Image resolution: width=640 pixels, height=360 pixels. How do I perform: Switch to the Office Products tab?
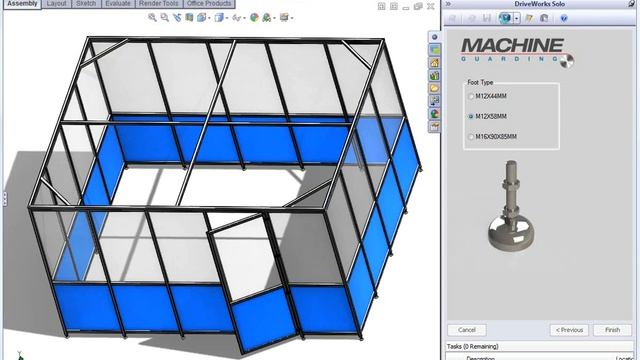tap(209, 4)
